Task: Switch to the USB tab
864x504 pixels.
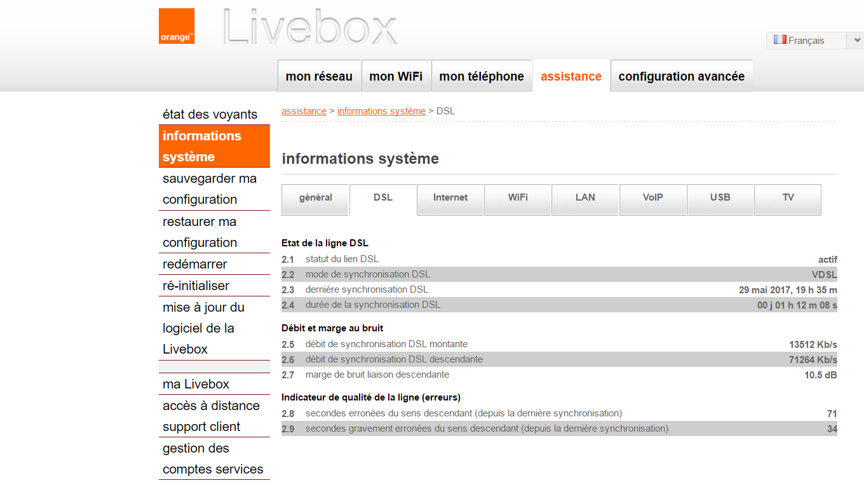Action: (x=720, y=199)
